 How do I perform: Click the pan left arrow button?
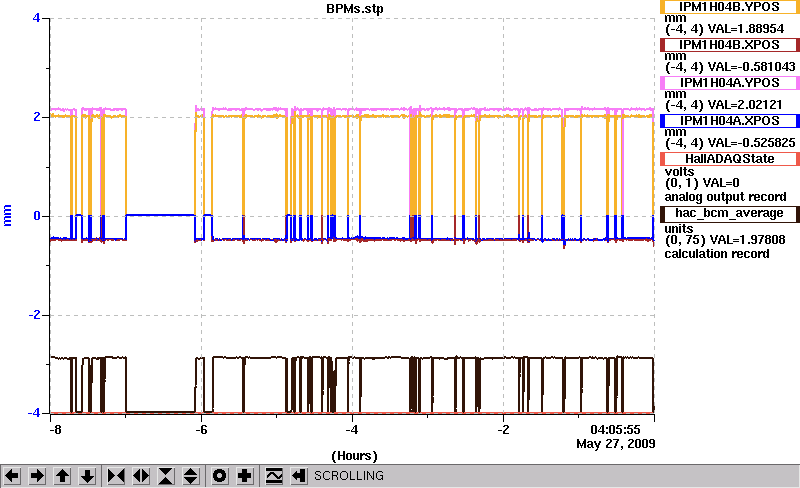(12, 476)
